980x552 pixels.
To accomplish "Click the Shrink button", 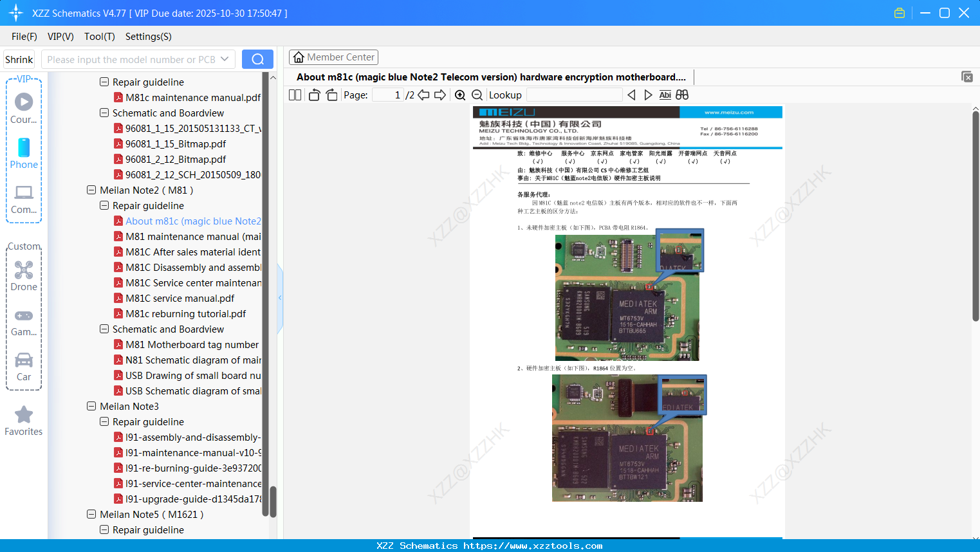I will (x=18, y=59).
